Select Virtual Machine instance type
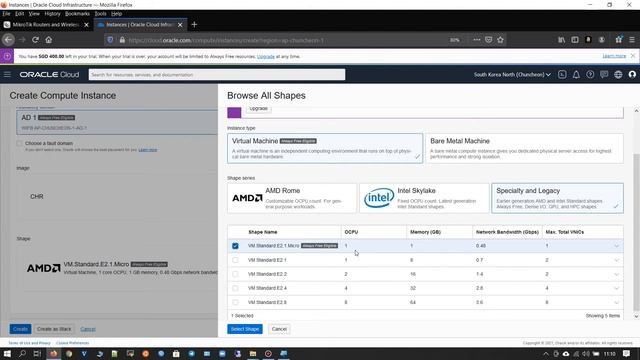This screenshot has height=360, width=640. [325, 148]
